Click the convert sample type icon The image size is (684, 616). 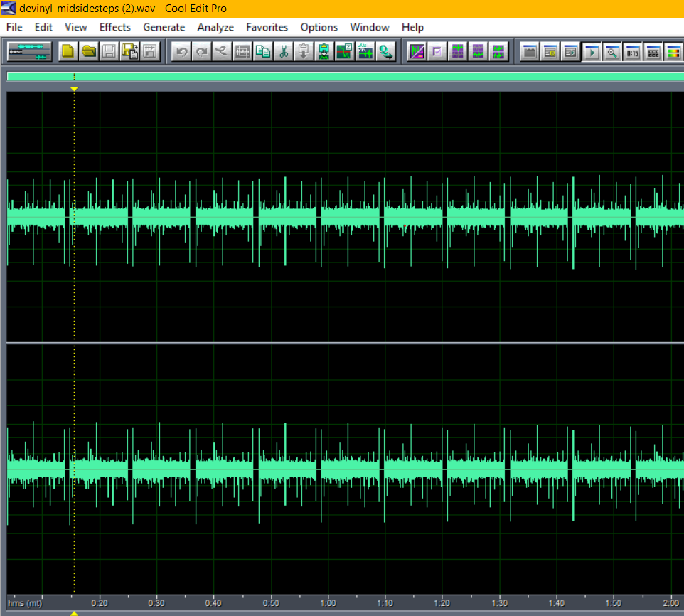tap(385, 51)
